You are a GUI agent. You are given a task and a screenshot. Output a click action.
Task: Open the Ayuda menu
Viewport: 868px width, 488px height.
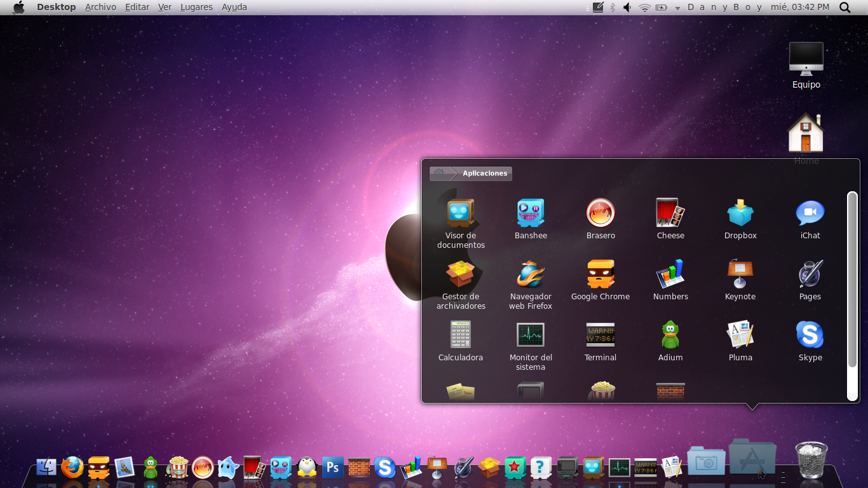(x=234, y=7)
